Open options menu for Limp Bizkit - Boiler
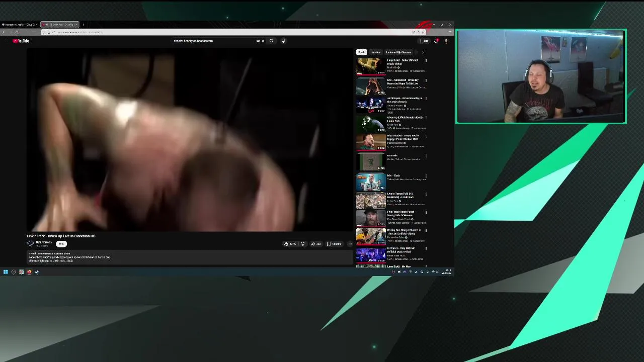The height and width of the screenshot is (362, 644). 426,60
